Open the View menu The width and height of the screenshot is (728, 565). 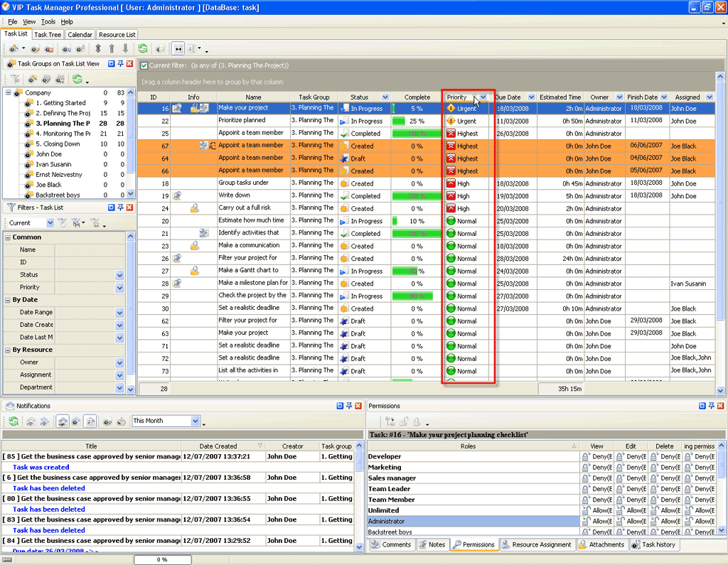[x=28, y=22]
